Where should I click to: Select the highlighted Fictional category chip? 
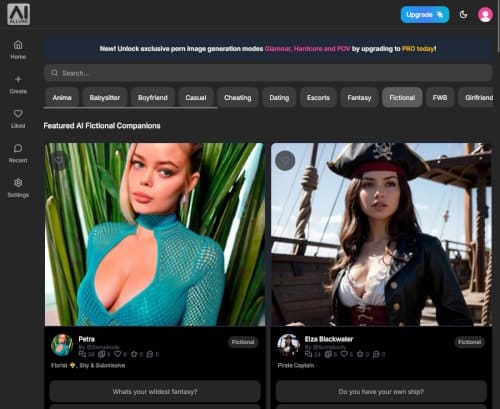point(402,98)
